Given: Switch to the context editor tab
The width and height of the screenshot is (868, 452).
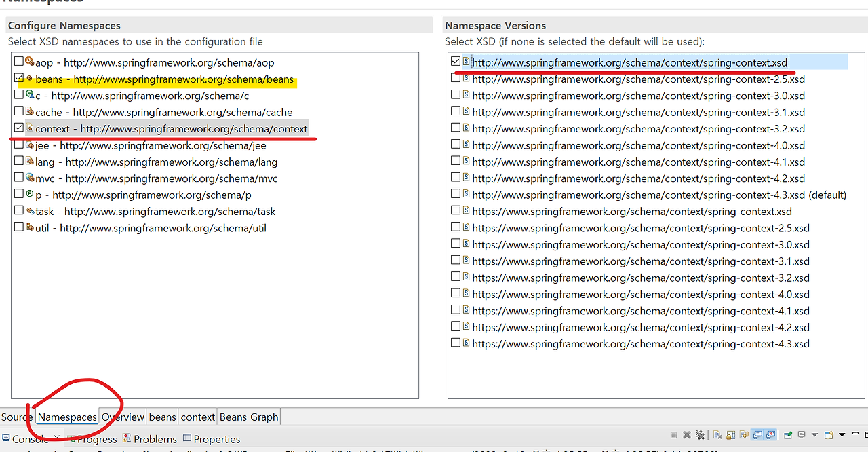Looking at the screenshot, I should point(198,417).
